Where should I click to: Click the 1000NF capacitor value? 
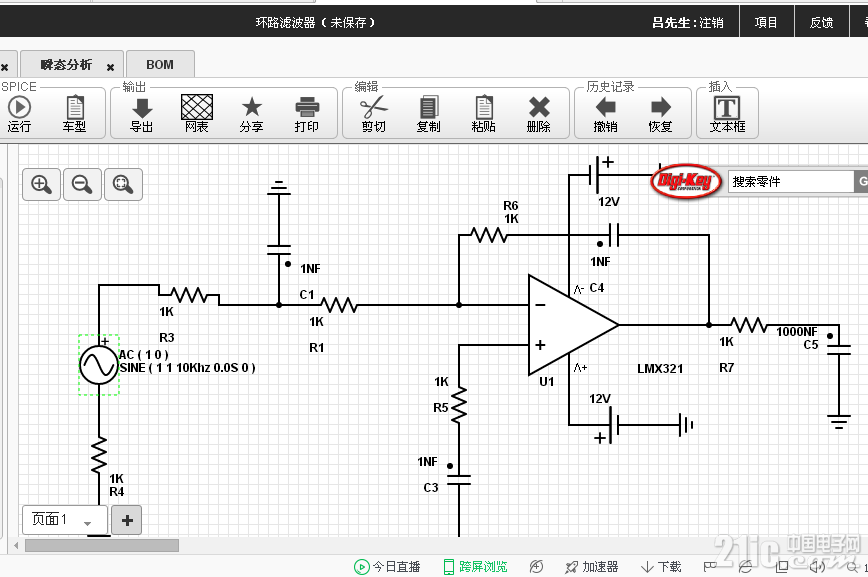coord(797,332)
